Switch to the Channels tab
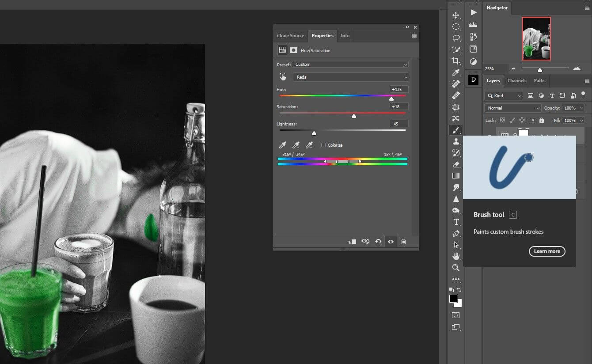The height and width of the screenshot is (364, 592). (x=516, y=81)
